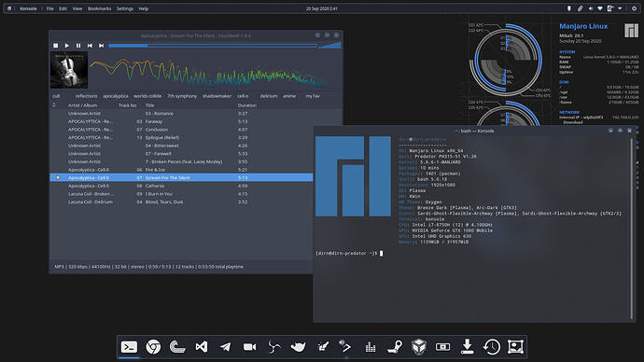Select the track 'Catharsis'
Image resolution: width=644 pixels, height=362 pixels.
pyautogui.click(x=181, y=186)
